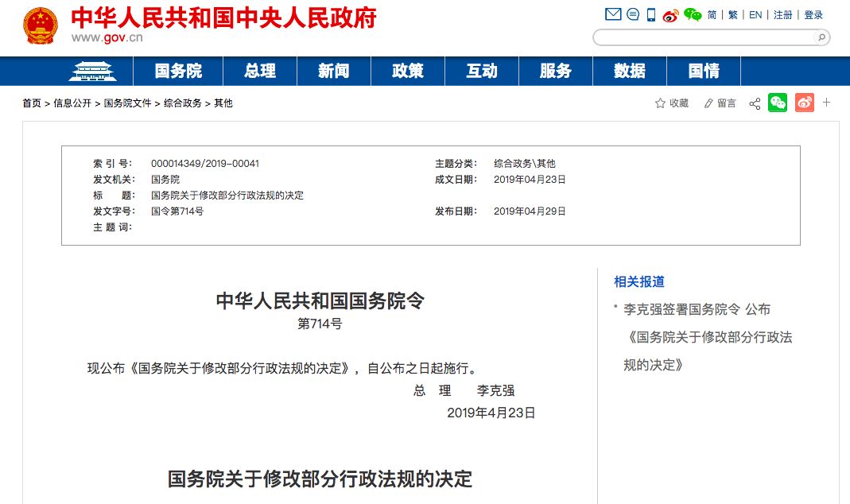This screenshot has height=504, width=850.
Task: Click the heading 国务院关于修改部分行政法规的决定
Action: click(320, 479)
